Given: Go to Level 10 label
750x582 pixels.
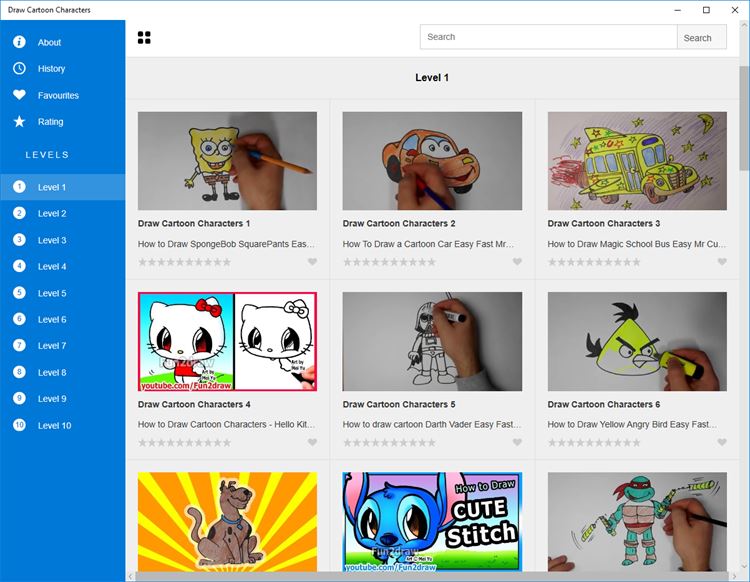Looking at the screenshot, I should 55,426.
